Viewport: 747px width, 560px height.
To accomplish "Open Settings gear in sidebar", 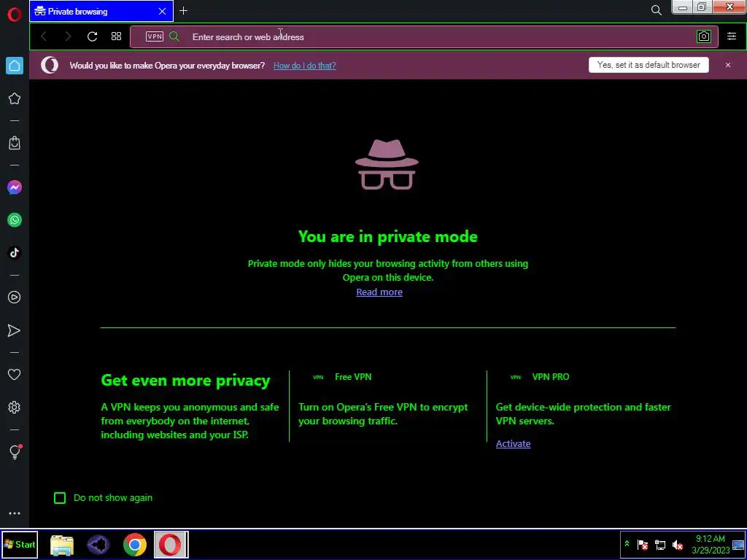I will click(x=15, y=407).
